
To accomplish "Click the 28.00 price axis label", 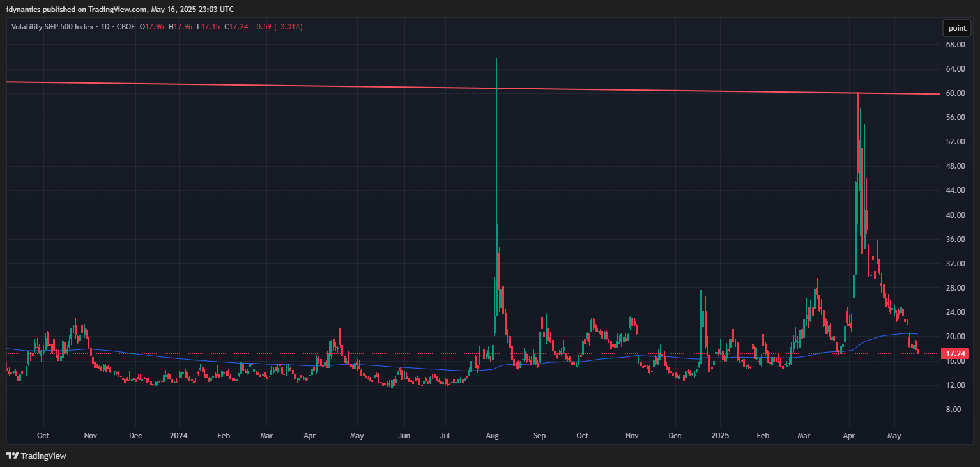I will 955,288.
